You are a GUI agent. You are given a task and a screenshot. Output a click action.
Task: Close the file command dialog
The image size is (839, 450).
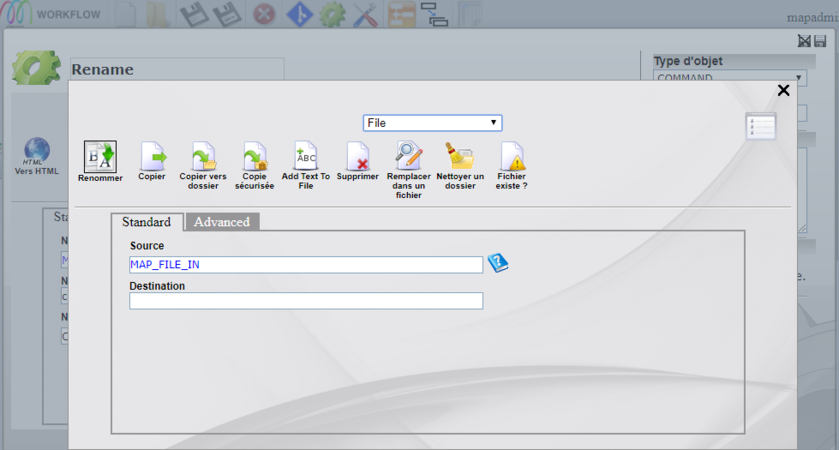pyautogui.click(x=783, y=91)
